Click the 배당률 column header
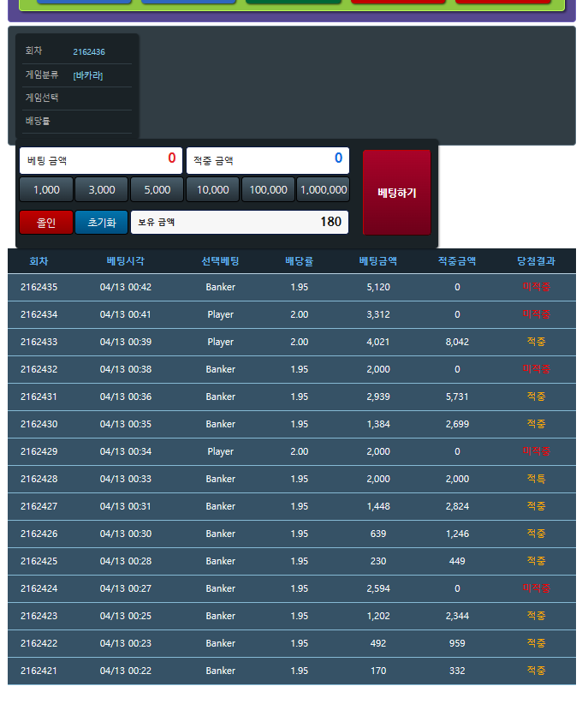Viewport: 588px width, 704px height. click(x=299, y=261)
